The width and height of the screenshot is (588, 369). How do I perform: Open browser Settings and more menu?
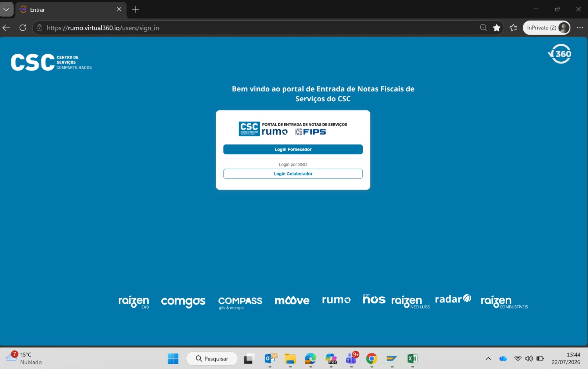coord(580,28)
